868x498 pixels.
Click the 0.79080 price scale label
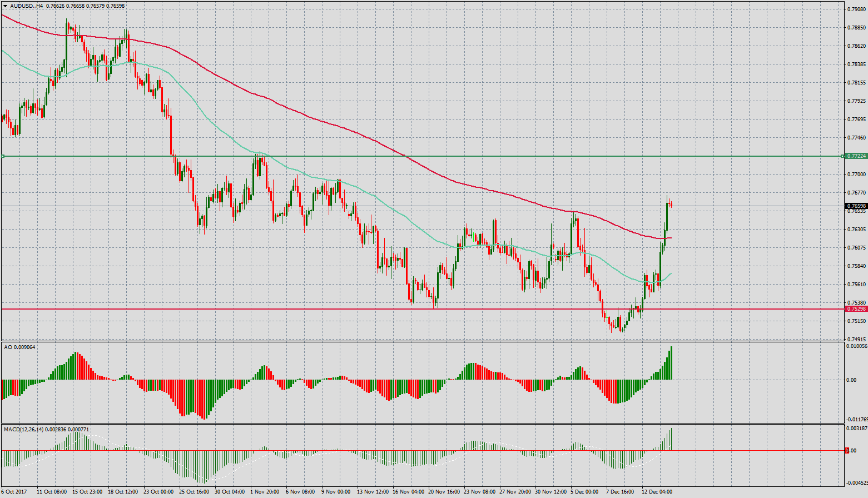[x=857, y=9]
